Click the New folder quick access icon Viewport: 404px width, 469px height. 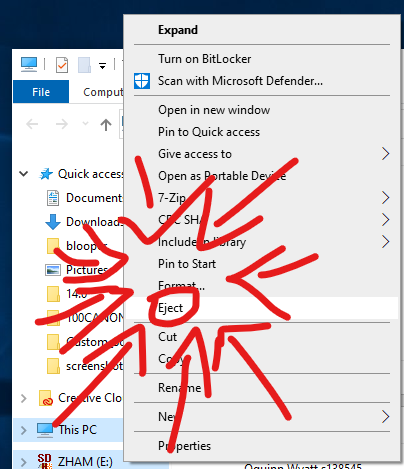coord(84,65)
